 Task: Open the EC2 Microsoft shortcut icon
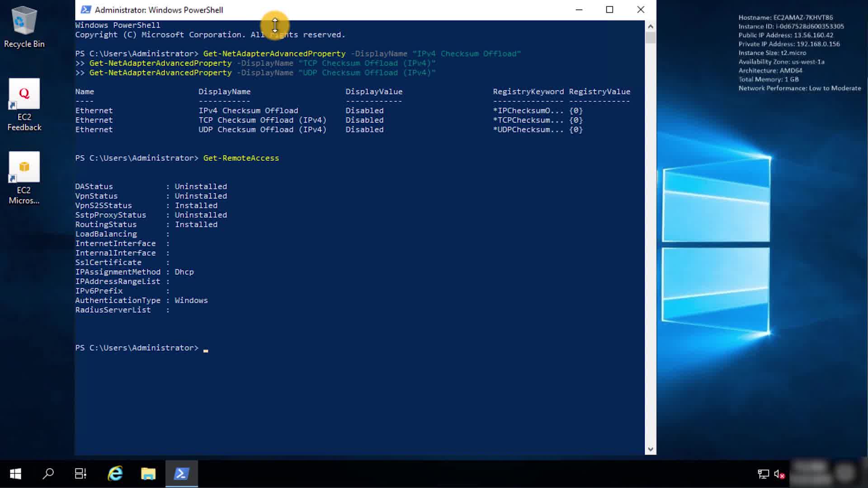[24, 177]
